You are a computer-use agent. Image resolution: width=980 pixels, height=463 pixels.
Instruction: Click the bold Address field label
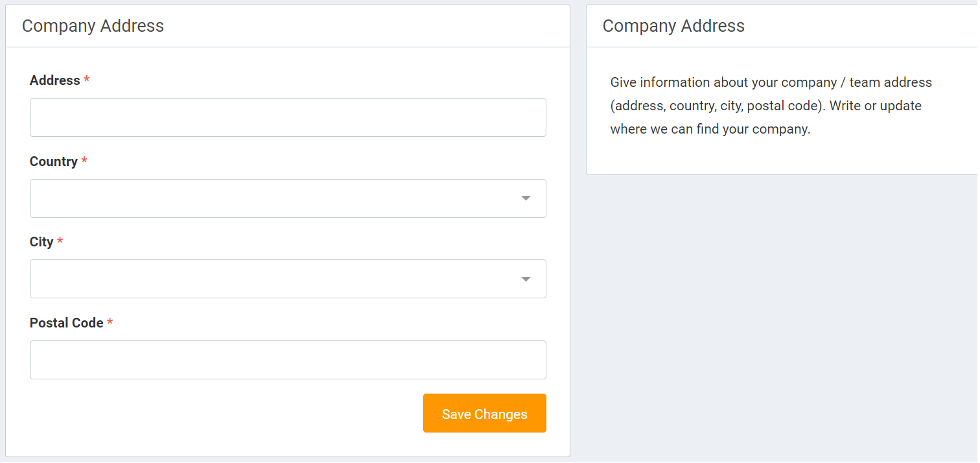[55, 80]
